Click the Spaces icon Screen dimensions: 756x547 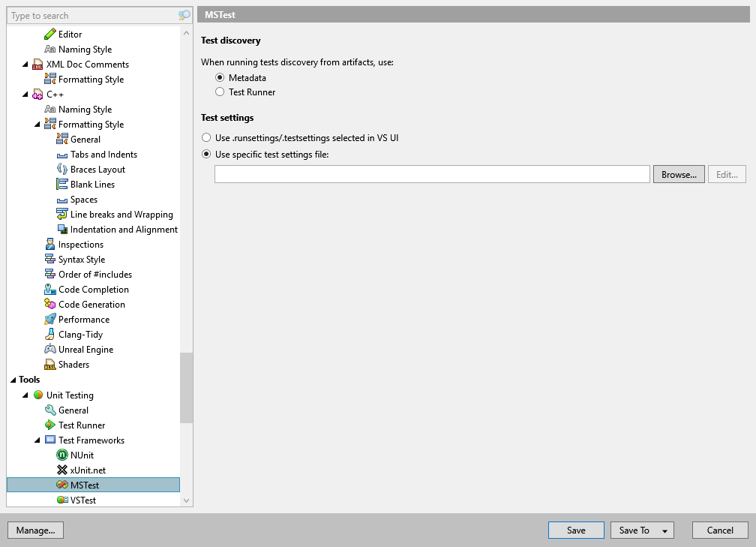point(62,200)
